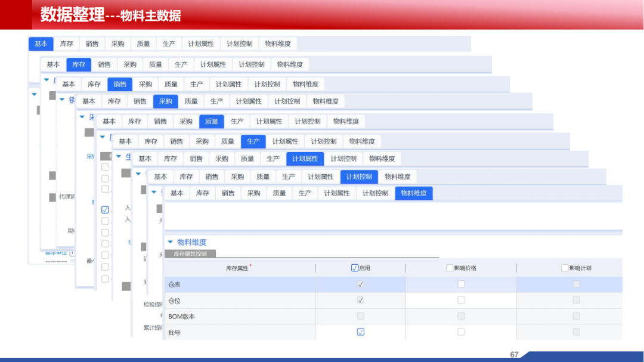This screenshot has width=644, height=362.
Task: Click the 库存属性 column header
Action: click(x=237, y=269)
